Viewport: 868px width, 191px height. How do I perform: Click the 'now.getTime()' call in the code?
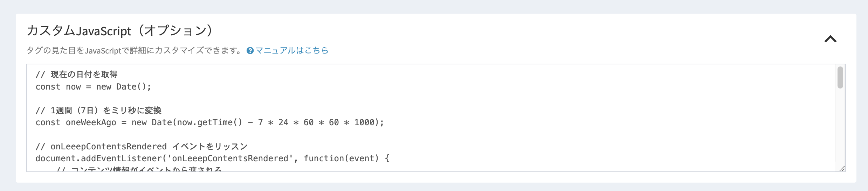click(209, 122)
